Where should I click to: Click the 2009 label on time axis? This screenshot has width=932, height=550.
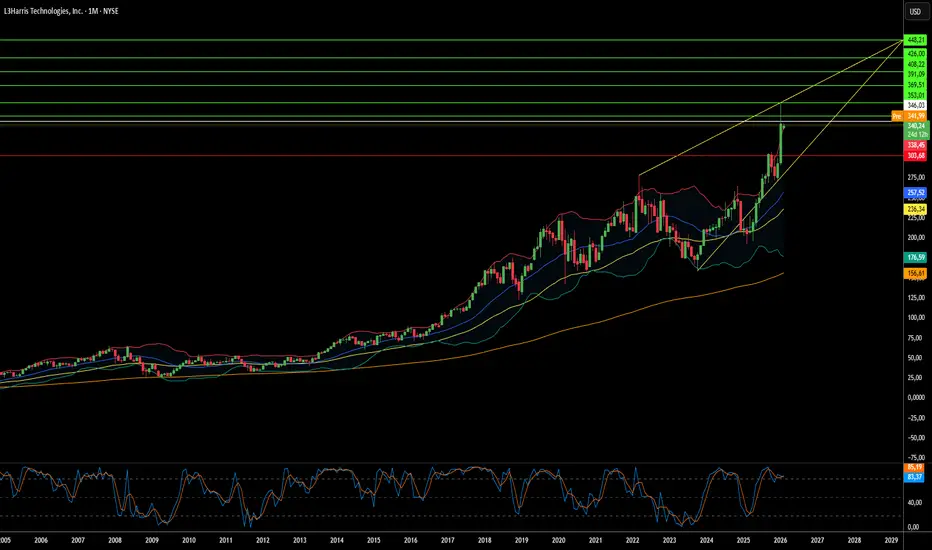click(150, 539)
